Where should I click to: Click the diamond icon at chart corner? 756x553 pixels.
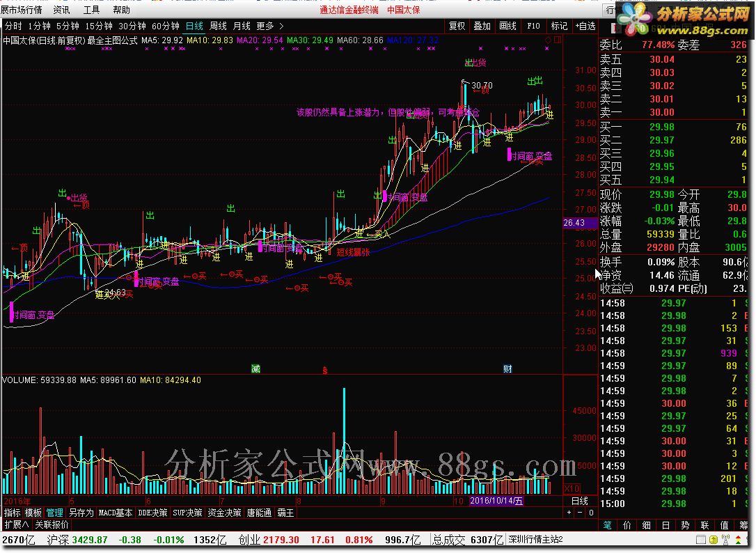[x=548, y=40]
